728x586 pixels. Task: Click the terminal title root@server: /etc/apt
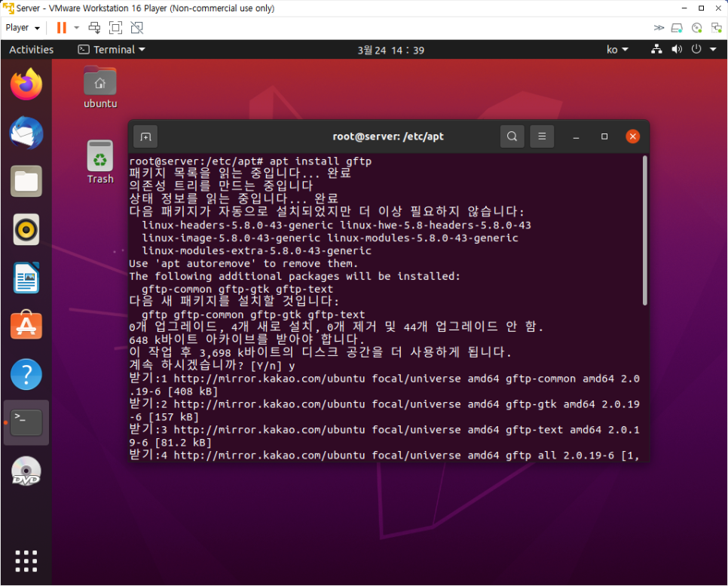pos(388,137)
